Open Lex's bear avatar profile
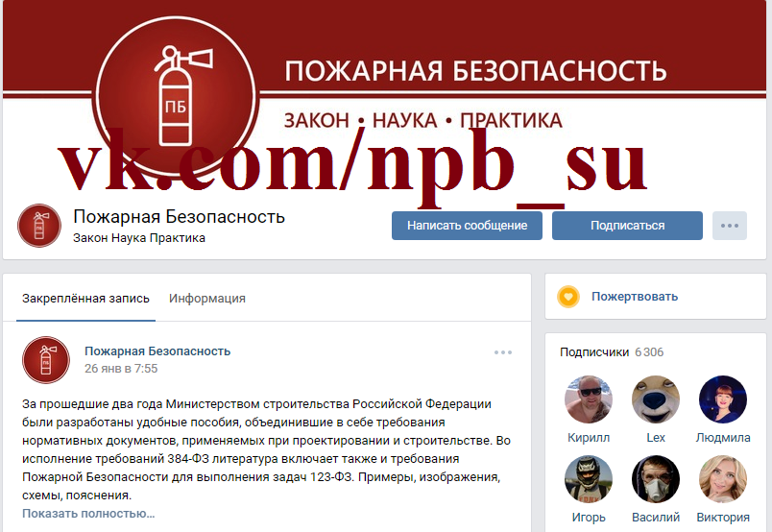772x532 pixels. point(655,399)
